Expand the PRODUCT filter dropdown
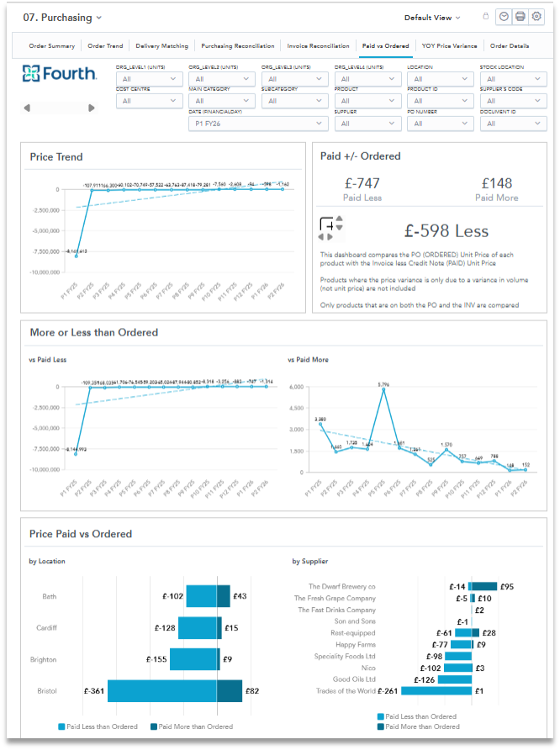560x750 pixels. (367, 101)
